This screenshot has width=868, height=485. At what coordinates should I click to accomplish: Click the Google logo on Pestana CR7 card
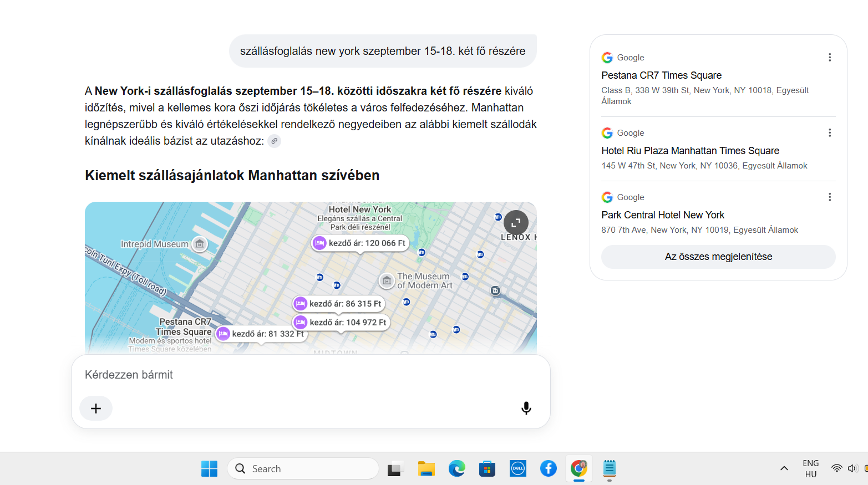(607, 58)
